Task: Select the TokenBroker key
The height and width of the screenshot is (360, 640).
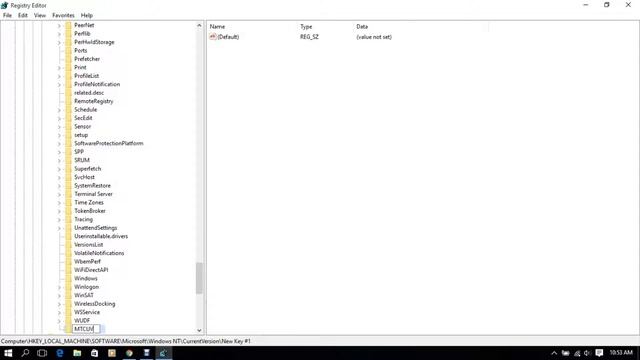Action: 90,211
